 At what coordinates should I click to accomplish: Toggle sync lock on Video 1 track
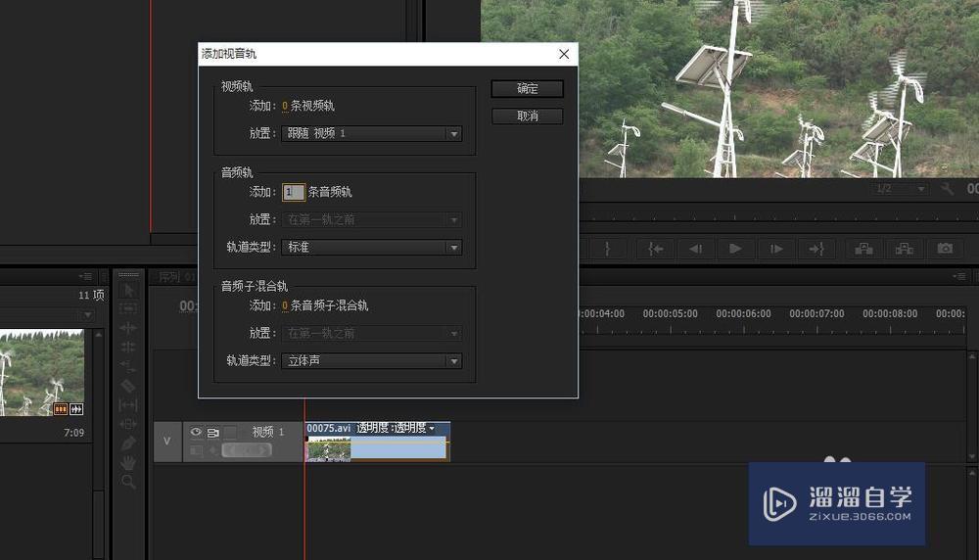pos(212,432)
